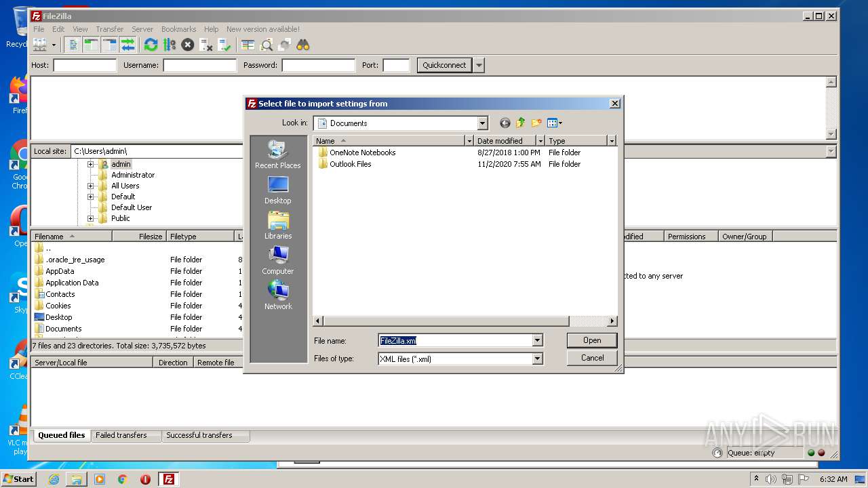The height and width of the screenshot is (488, 868).
Task: Open Site Manager dropdown arrow
Action: (x=54, y=45)
